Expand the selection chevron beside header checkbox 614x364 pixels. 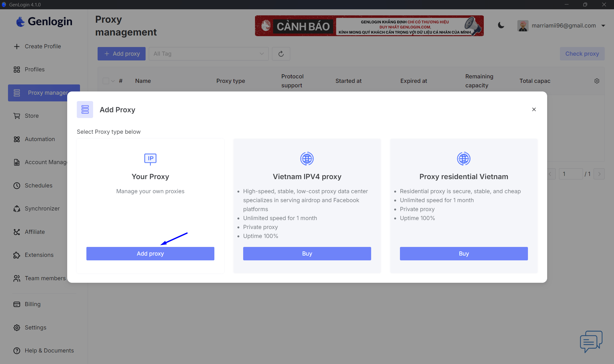113,81
